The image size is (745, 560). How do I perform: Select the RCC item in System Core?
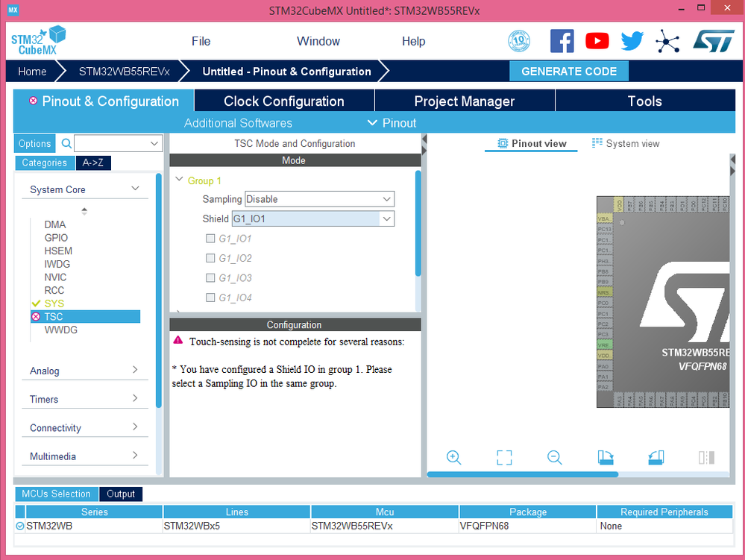click(x=54, y=290)
